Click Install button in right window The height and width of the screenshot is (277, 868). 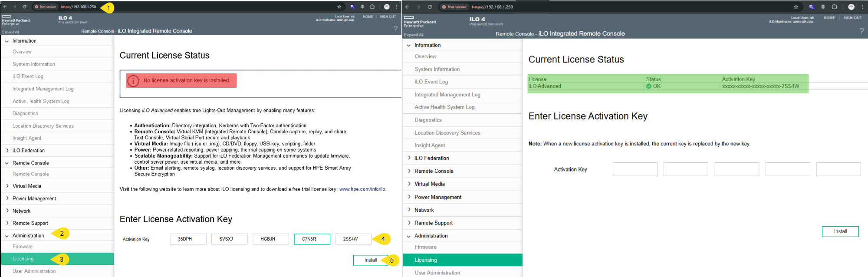tap(840, 231)
